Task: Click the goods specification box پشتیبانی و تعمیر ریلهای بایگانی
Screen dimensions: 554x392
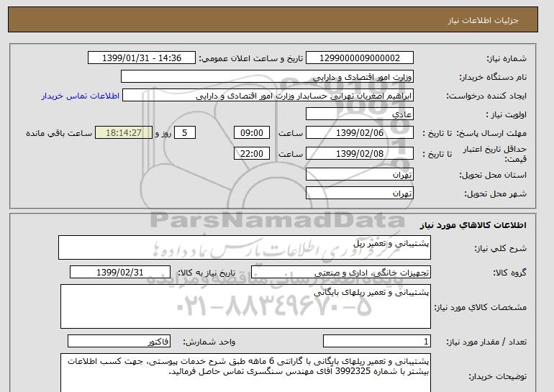Action: [x=245, y=306]
